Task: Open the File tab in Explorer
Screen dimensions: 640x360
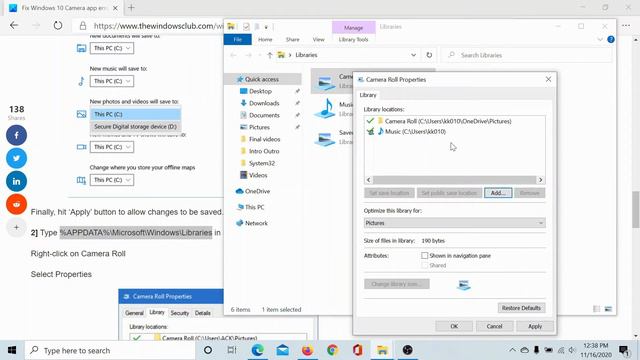Action: (238, 40)
